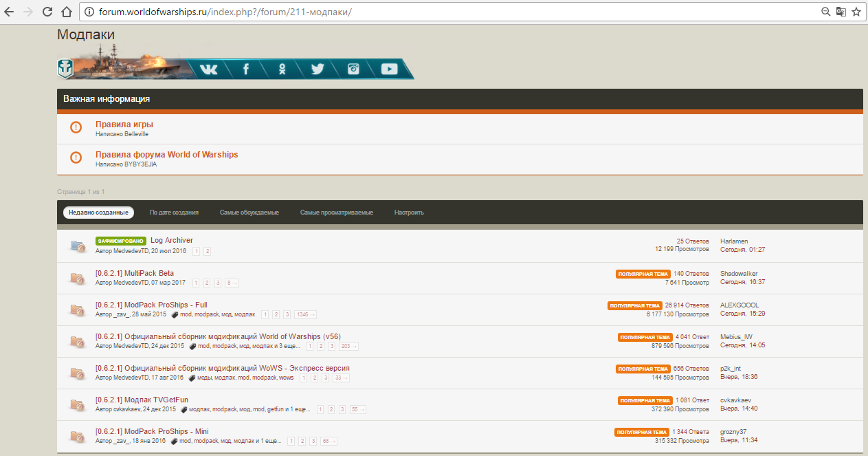
Task: Click ЗАФИКСИРОВАНО badge on Log Archiver
Action: (x=121, y=241)
